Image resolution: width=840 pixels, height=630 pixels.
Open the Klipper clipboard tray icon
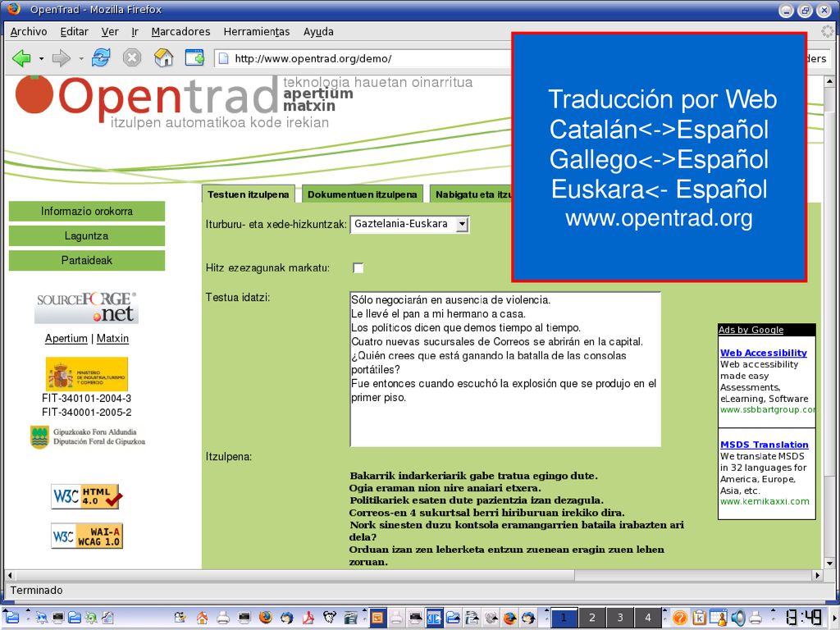tap(699, 618)
